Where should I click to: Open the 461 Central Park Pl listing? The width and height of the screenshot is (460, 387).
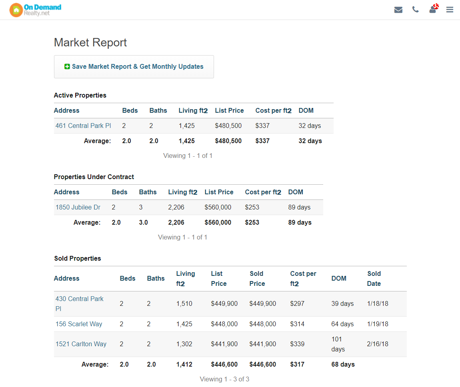tap(83, 126)
